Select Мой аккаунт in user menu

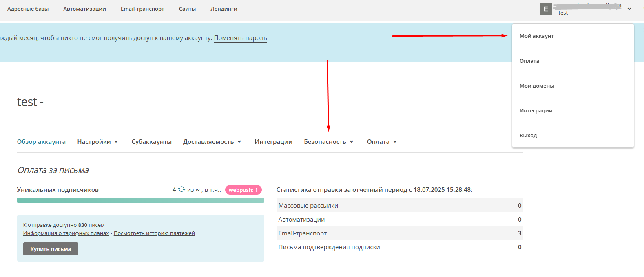pos(536,36)
